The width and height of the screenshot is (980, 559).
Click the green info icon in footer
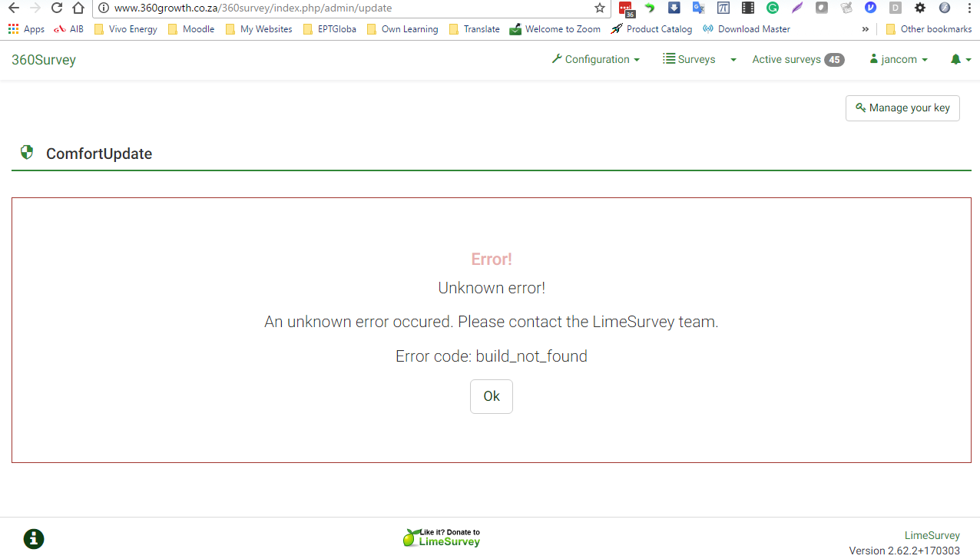[34, 539]
